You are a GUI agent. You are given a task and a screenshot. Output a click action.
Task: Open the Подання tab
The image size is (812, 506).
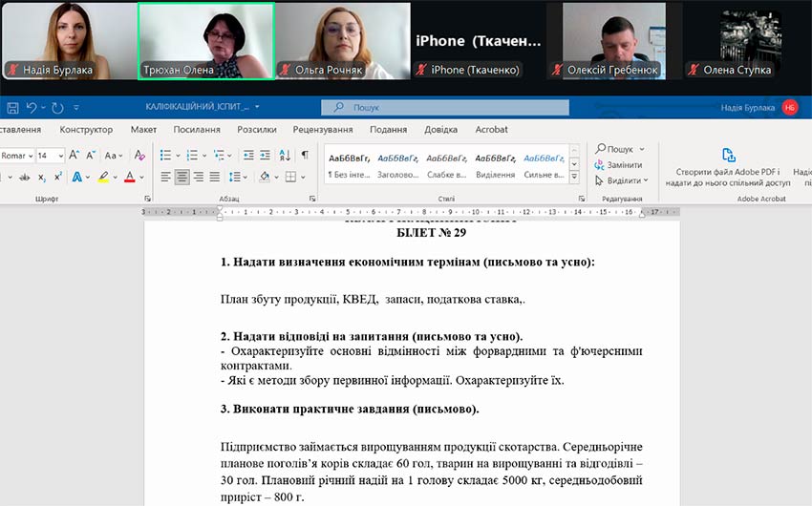pos(389,129)
